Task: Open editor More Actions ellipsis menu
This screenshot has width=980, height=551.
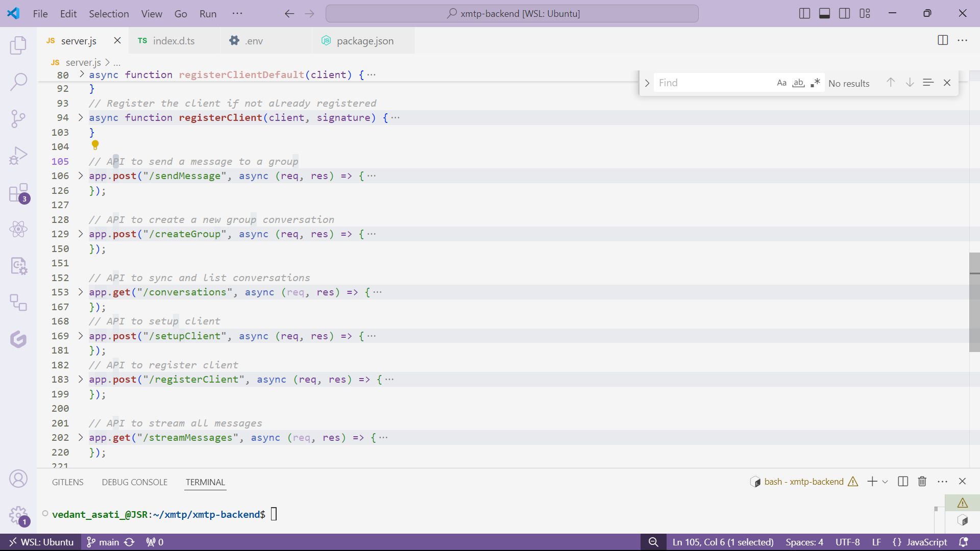Action: (x=962, y=40)
